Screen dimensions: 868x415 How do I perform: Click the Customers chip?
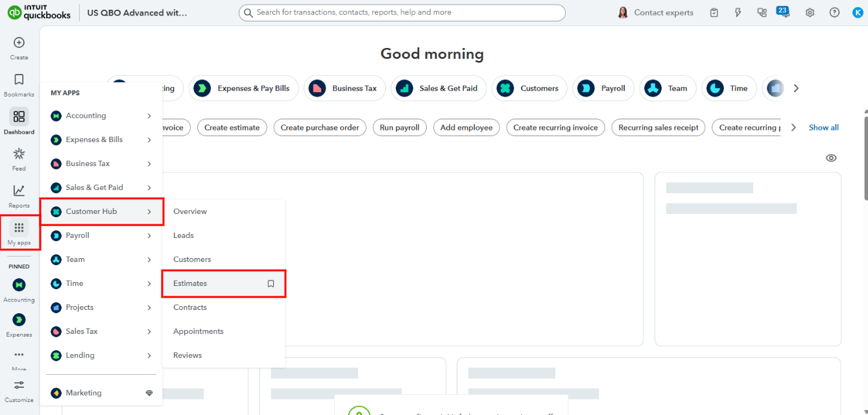click(529, 88)
